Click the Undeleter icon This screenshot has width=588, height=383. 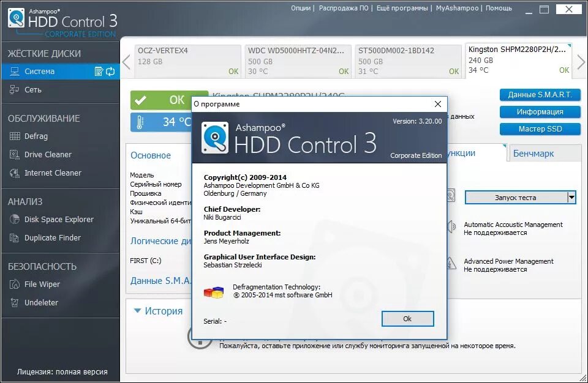tap(14, 302)
